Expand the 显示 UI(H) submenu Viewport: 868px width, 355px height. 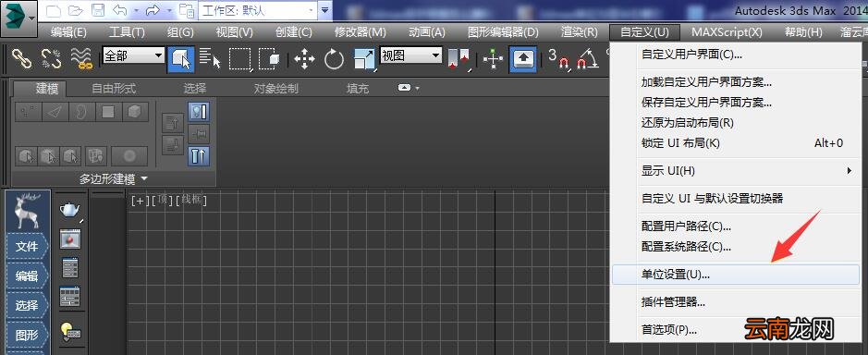[x=736, y=171]
